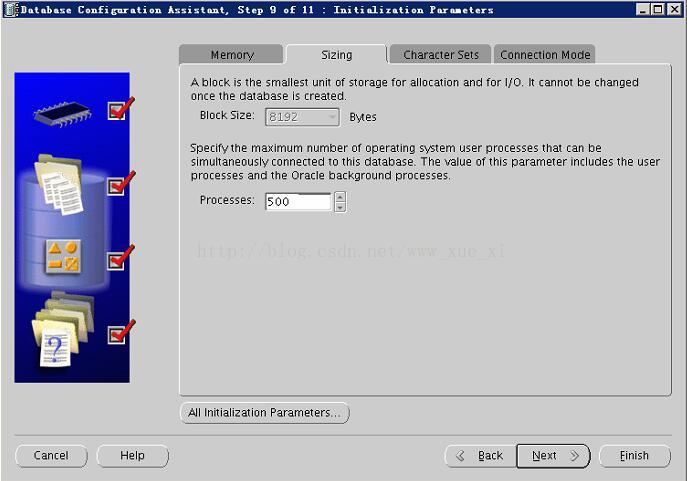
Task: Click the memory chip icon
Action: point(62,114)
